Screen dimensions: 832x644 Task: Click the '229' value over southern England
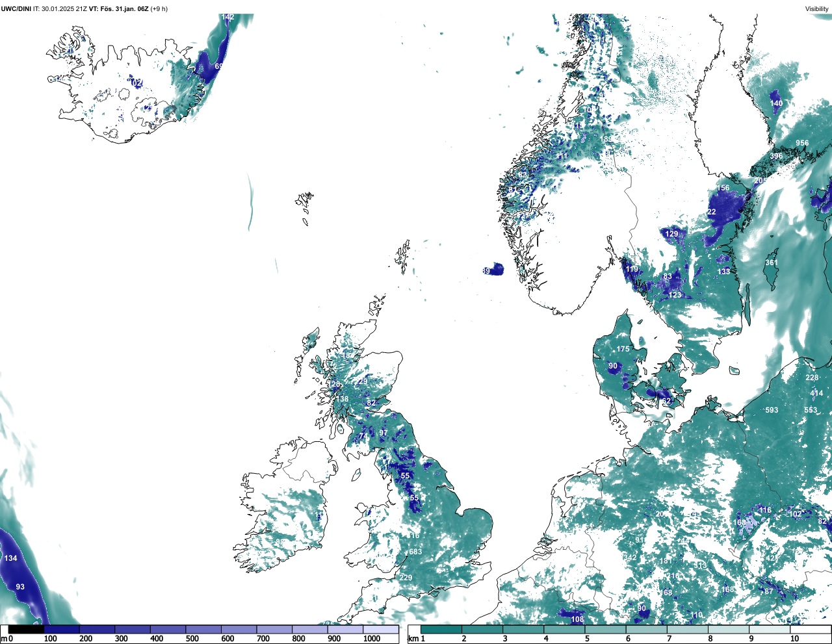coord(406,578)
